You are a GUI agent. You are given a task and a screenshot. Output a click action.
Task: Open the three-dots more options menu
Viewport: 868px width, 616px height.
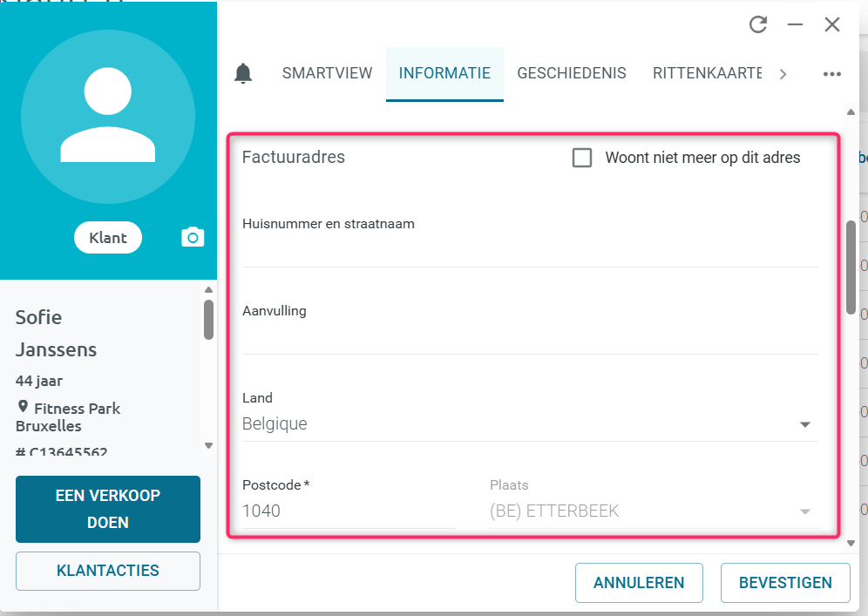831,73
